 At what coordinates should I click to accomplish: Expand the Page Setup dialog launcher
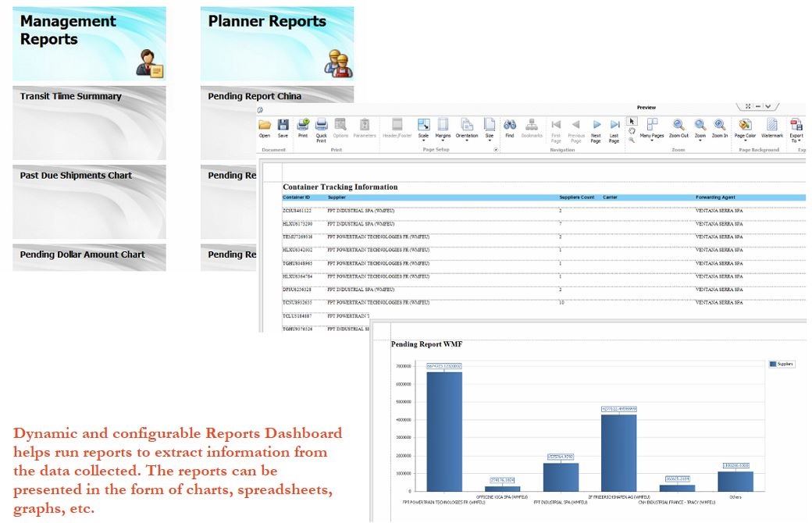[496, 150]
